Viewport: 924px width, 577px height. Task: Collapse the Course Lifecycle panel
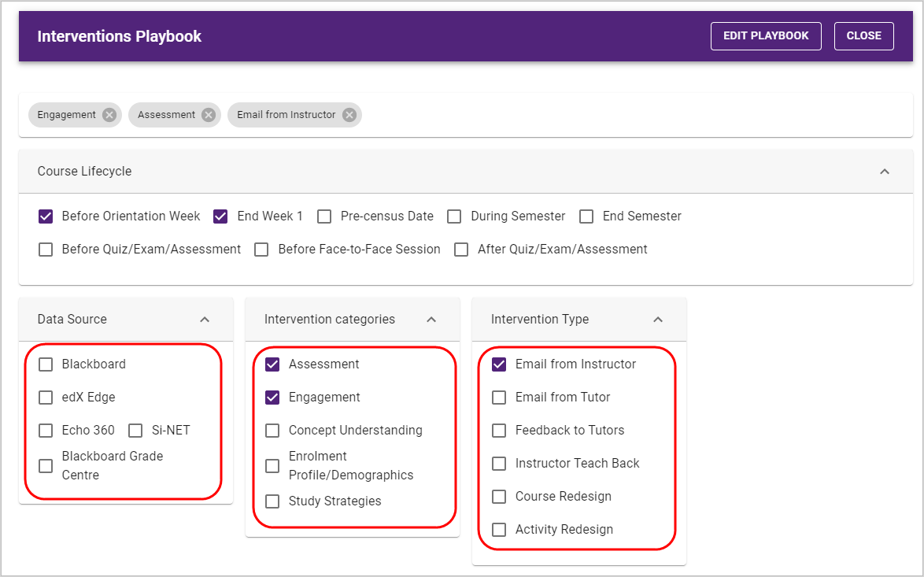[x=884, y=172]
